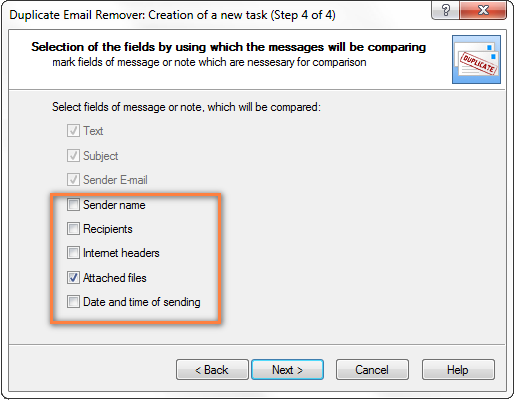Image resolution: width=516 pixels, height=401 pixels.
Task: Close the wizard with the X button
Action: 483,10
